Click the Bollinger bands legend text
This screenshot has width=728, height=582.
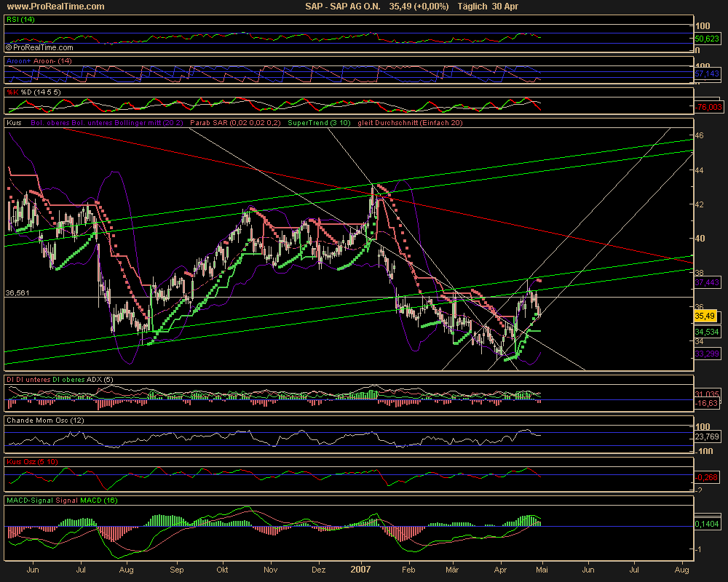pos(108,123)
